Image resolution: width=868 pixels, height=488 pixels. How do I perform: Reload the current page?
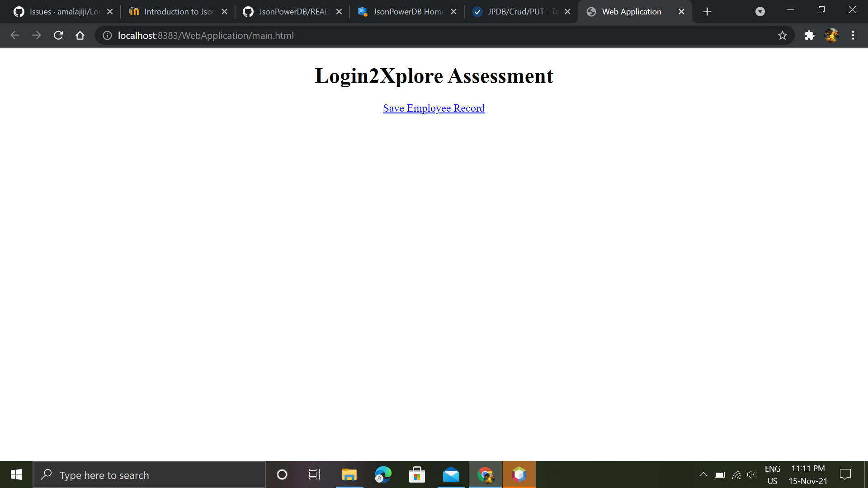58,35
